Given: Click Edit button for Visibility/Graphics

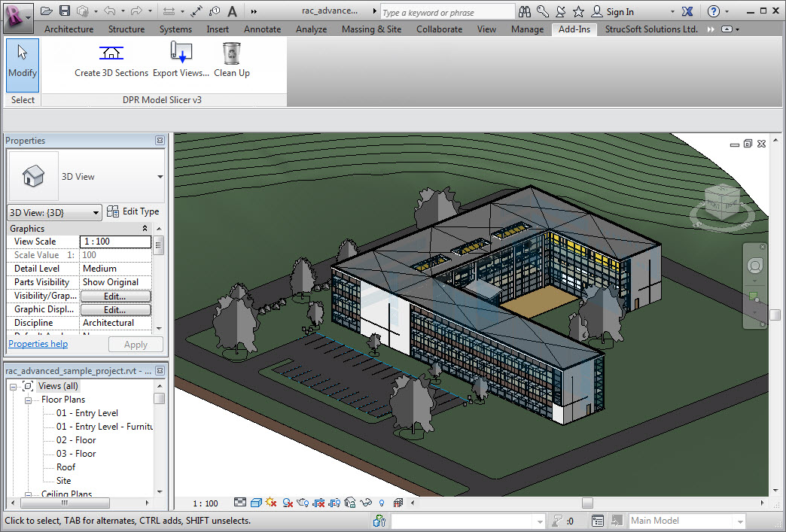Looking at the screenshot, I should [115, 296].
